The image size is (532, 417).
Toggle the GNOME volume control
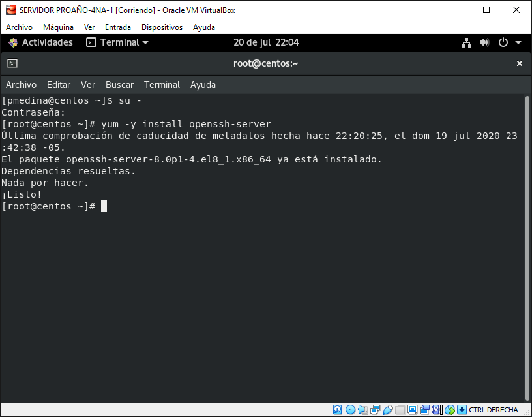click(484, 42)
